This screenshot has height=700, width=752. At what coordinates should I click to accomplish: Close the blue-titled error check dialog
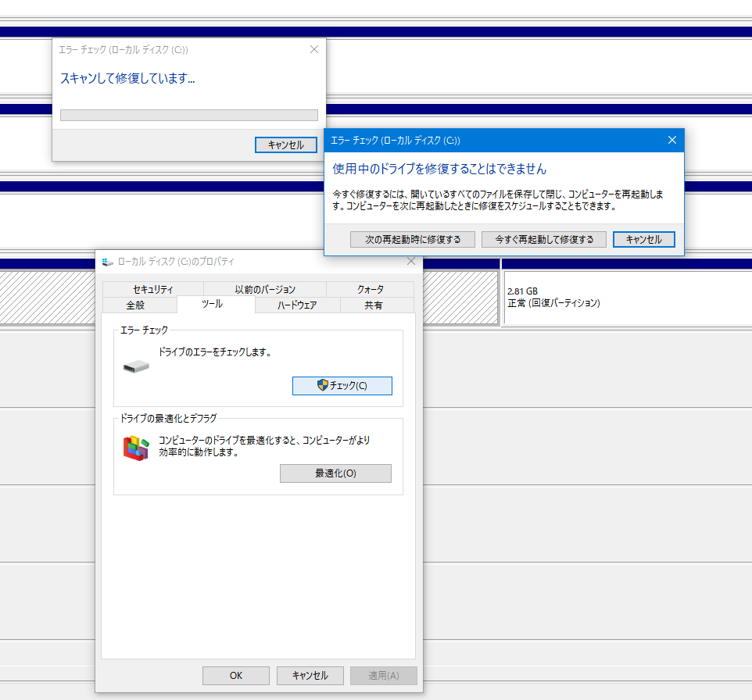672,140
